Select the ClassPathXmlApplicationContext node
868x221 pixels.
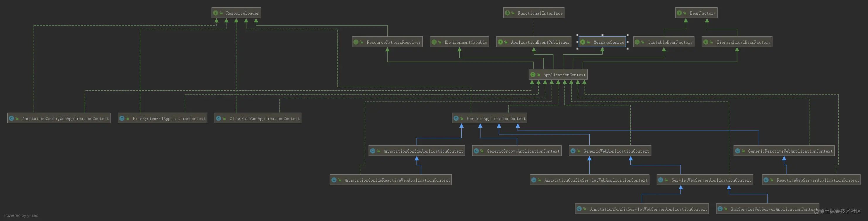pos(258,118)
